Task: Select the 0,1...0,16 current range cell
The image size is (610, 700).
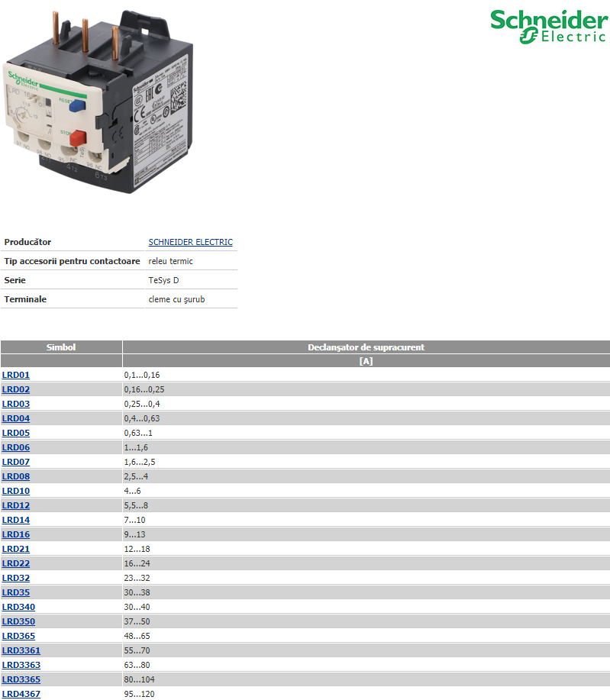Action: 366,375
